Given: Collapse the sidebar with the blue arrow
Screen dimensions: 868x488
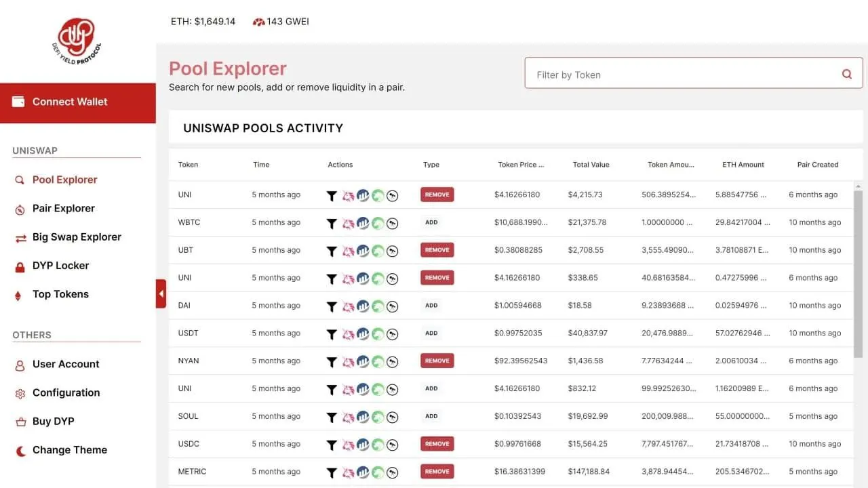Looking at the screenshot, I should point(161,293).
